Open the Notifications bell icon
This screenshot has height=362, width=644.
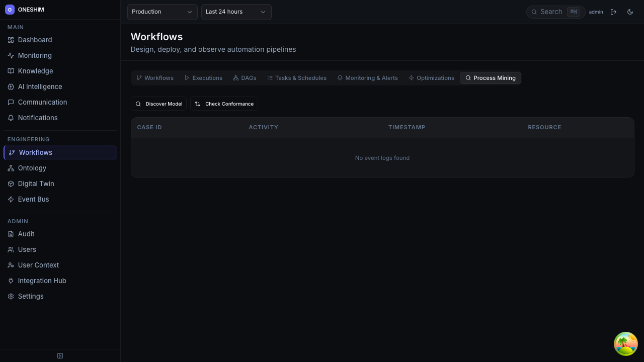11,118
